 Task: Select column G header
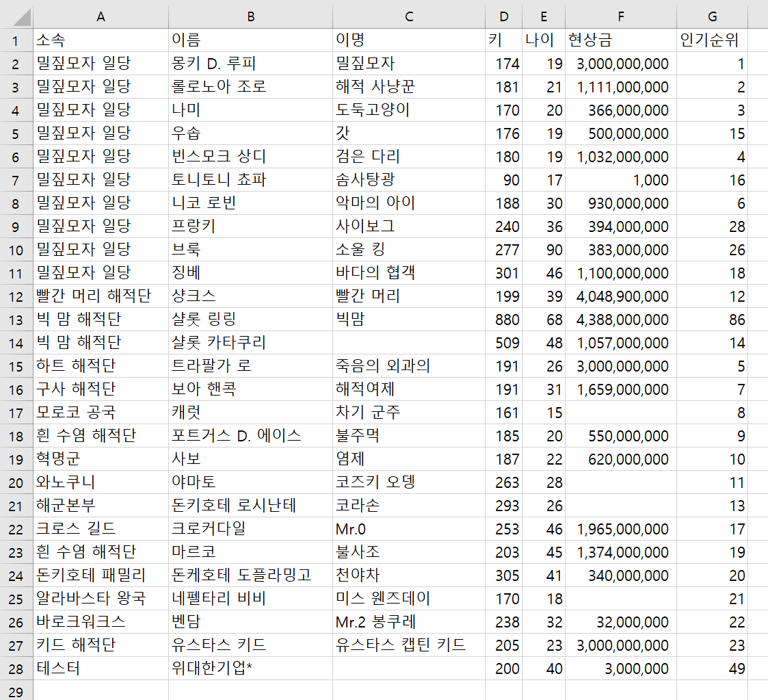pyautogui.click(x=712, y=16)
